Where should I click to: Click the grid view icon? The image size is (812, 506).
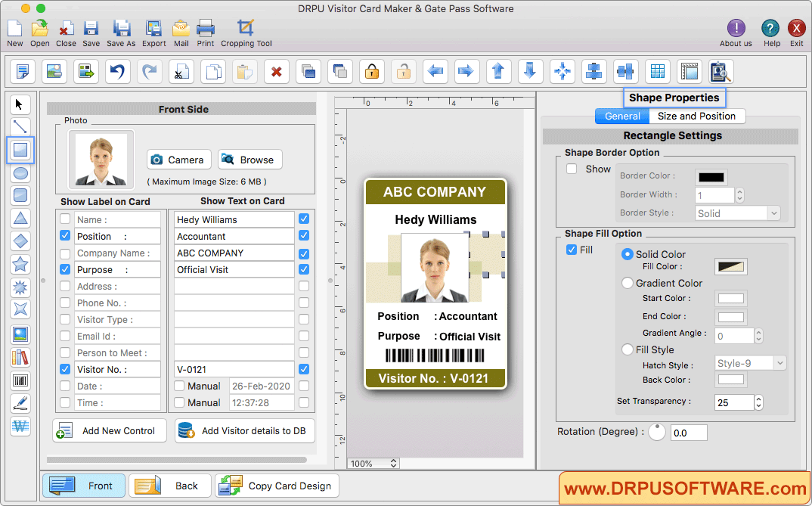[x=658, y=71]
